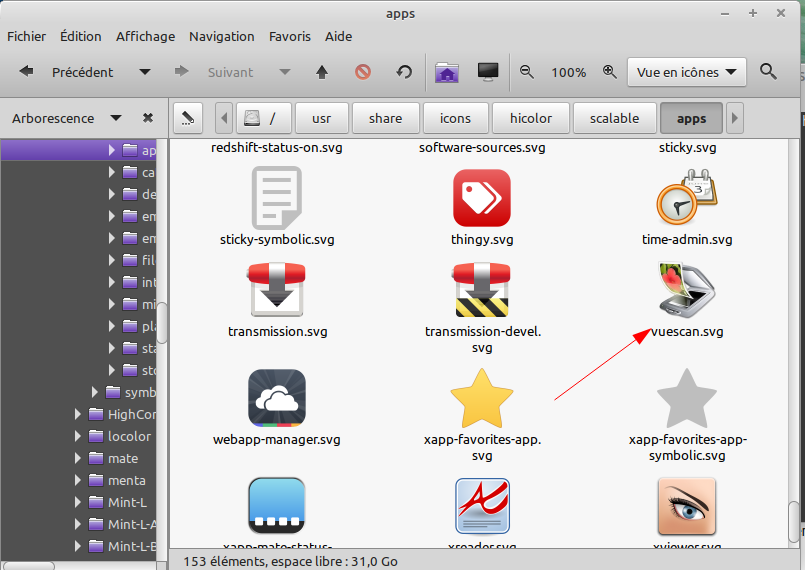Zoom in with the plus magnifier
The height and width of the screenshot is (570, 805).
click(x=609, y=72)
